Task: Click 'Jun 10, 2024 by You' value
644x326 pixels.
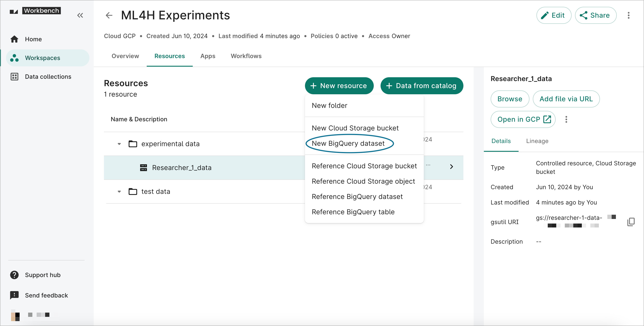Action: pos(564,187)
